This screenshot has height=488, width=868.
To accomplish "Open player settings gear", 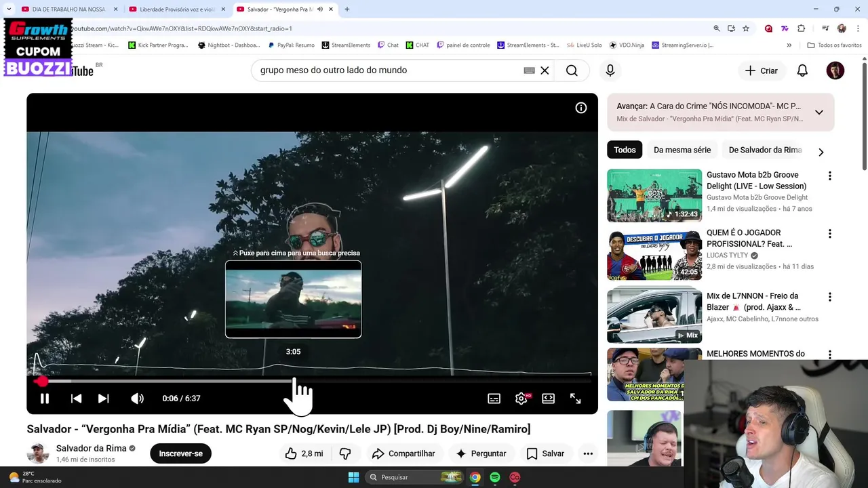I will [521, 399].
